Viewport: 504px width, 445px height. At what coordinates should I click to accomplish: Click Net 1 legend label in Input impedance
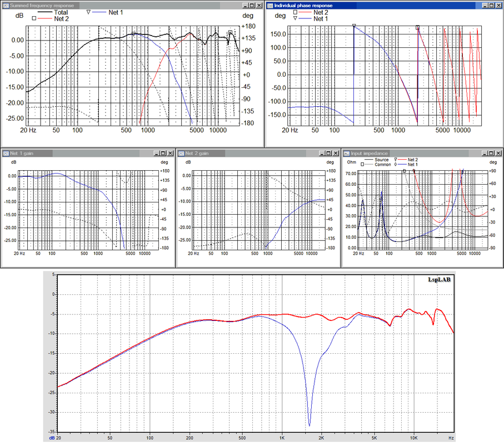coord(413,165)
